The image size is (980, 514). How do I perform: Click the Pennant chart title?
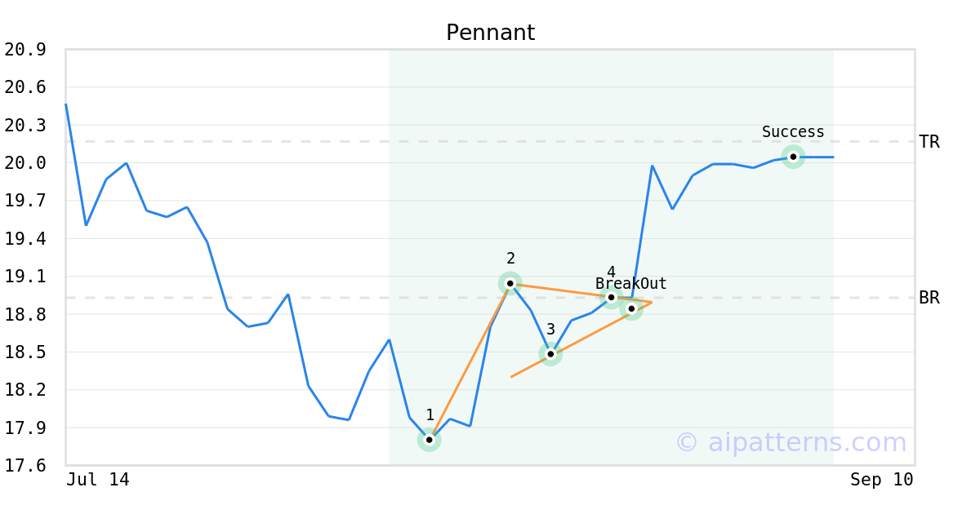point(490,33)
